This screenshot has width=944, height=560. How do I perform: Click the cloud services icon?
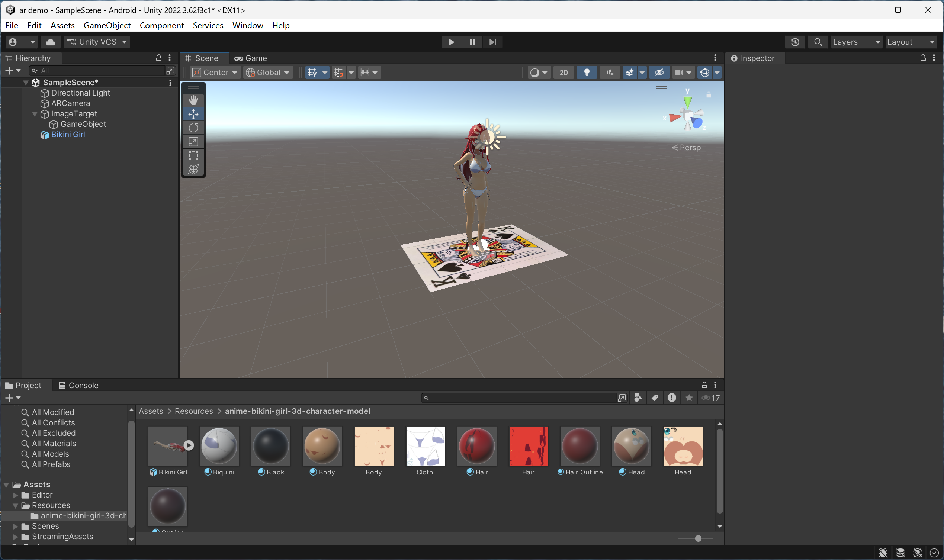click(x=51, y=42)
